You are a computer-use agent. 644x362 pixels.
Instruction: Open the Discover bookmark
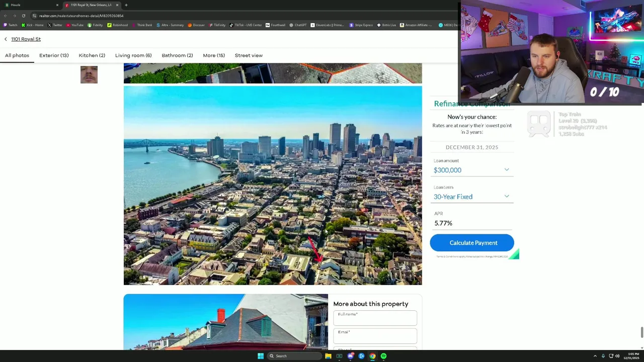pyautogui.click(x=196, y=25)
